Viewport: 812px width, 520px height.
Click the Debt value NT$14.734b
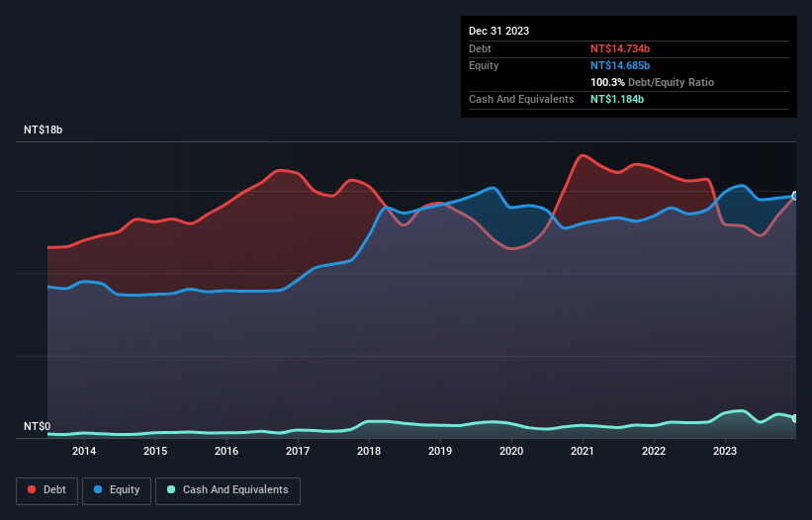tap(620, 48)
